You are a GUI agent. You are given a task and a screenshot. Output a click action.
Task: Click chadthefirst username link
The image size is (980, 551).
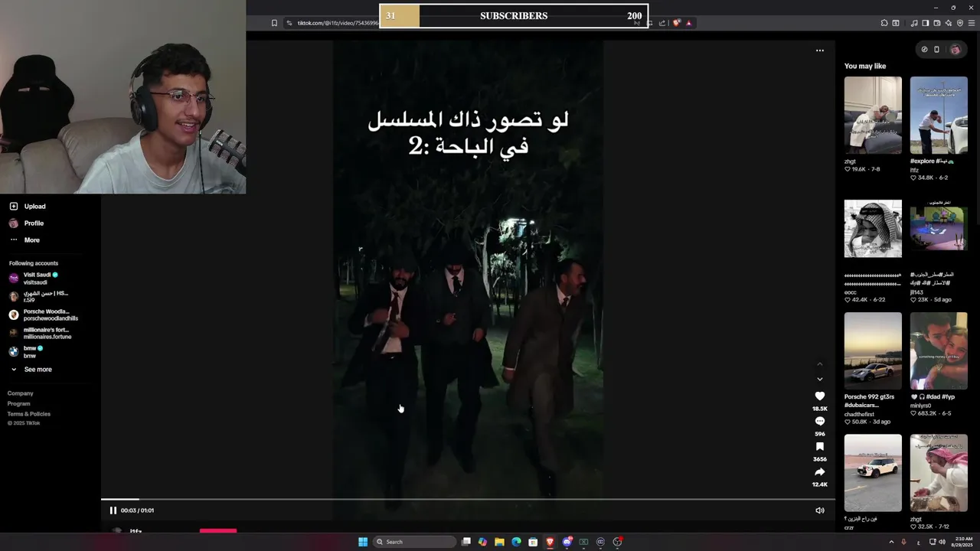coord(859,414)
